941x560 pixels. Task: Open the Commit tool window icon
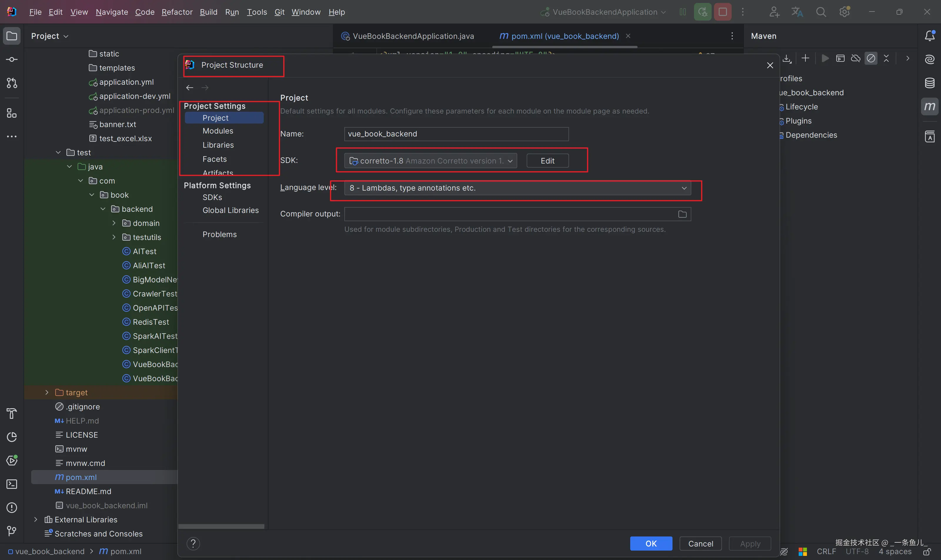coord(12,60)
